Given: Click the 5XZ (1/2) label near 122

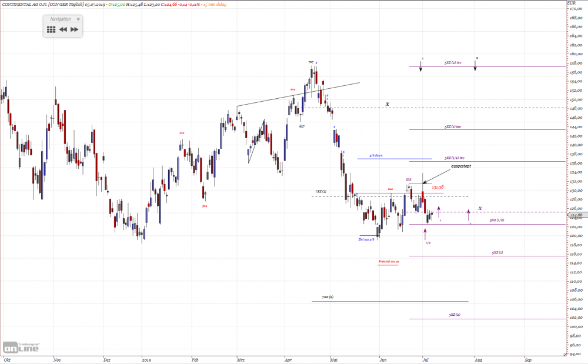Looking at the screenshot, I should click(497, 220).
